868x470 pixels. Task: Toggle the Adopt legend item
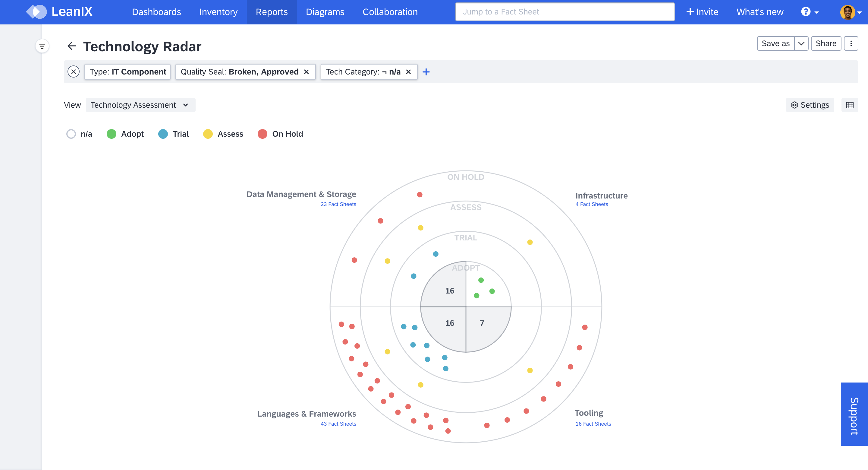click(125, 134)
